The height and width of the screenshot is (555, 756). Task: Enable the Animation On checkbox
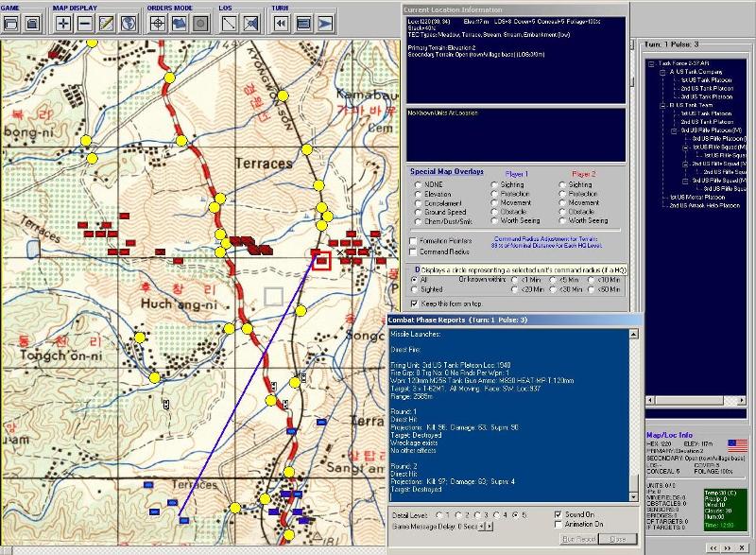tap(558, 525)
